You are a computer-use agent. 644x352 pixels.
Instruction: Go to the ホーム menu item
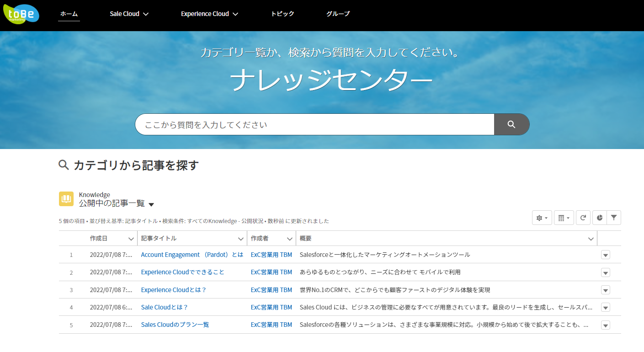point(69,14)
